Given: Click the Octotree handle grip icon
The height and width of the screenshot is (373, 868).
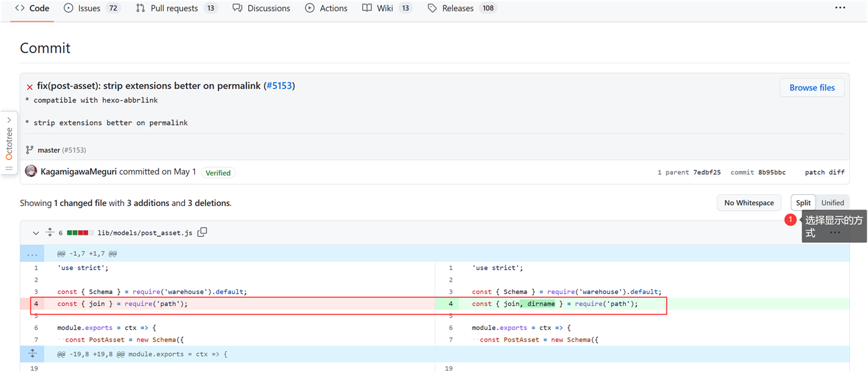Looking at the screenshot, I should [x=9, y=168].
